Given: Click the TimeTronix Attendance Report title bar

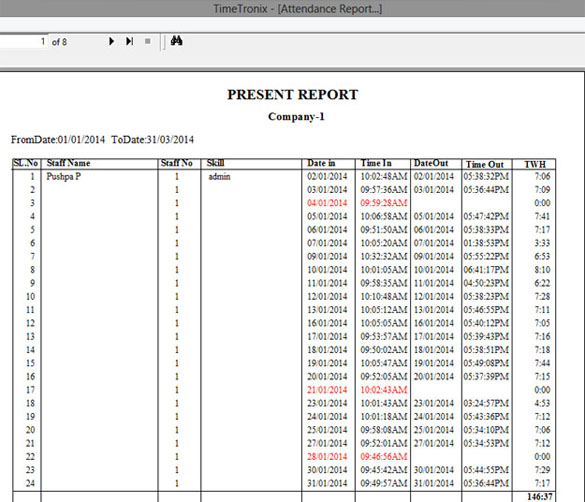Looking at the screenshot, I should pos(292,8).
